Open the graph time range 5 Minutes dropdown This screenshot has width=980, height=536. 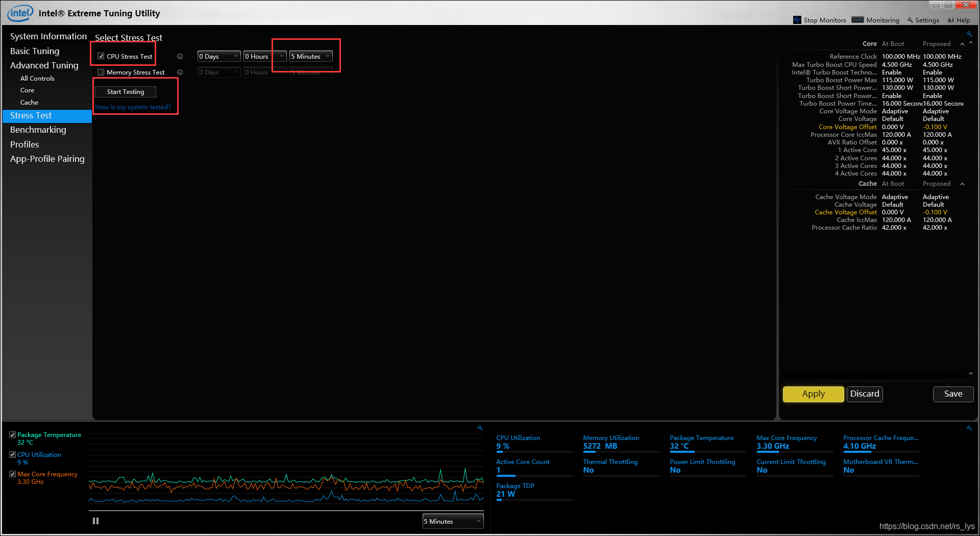tap(453, 521)
